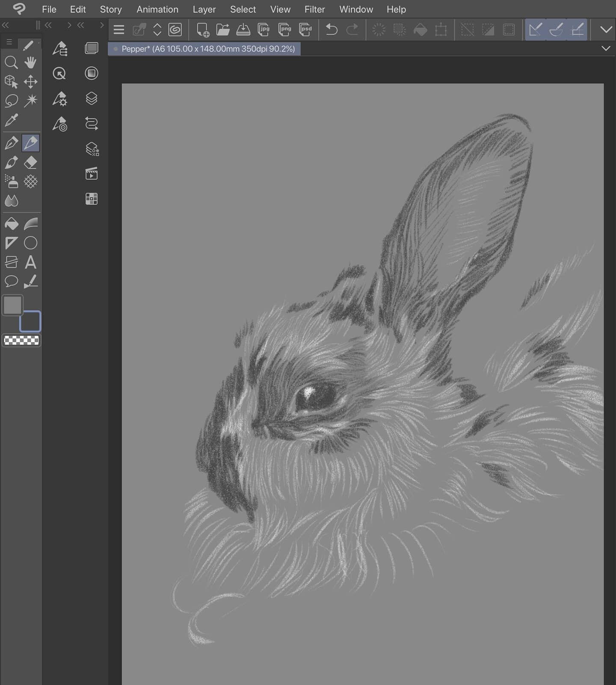Toggle snap to ruler
616x685 pixels.
click(x=536, y=30)
